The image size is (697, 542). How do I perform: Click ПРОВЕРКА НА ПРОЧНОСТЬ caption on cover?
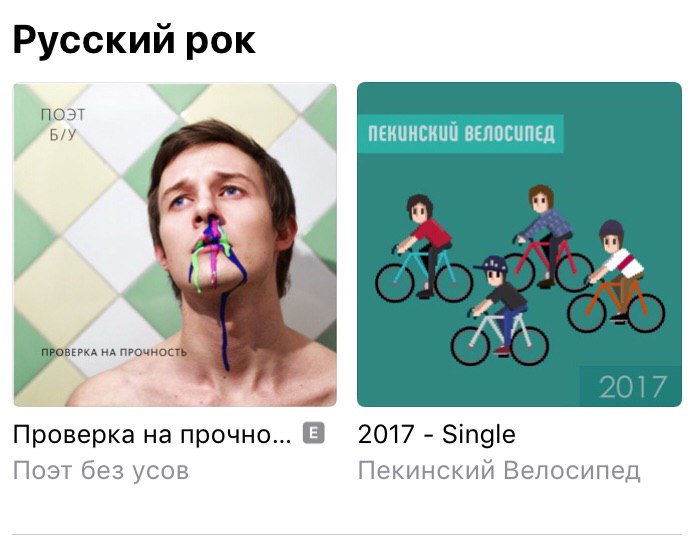(x=114, y=353)
